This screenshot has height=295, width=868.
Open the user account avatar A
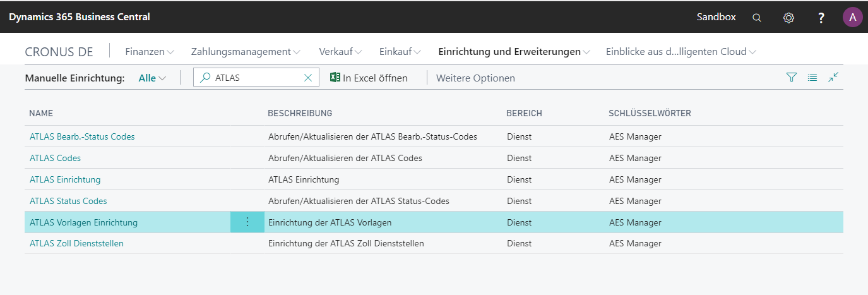tap(852, 17)
